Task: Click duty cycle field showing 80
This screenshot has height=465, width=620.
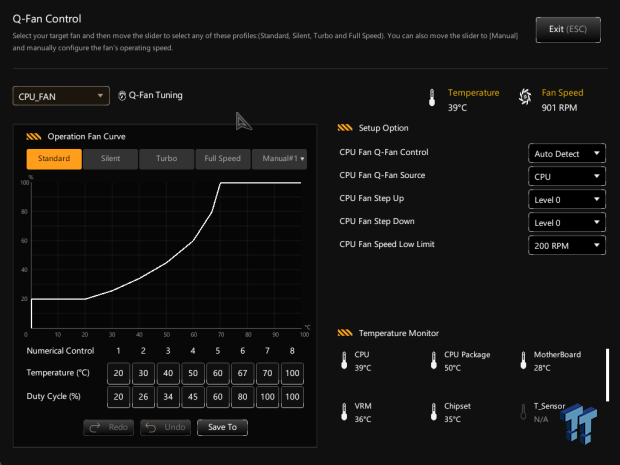Action: coord(242,397)
